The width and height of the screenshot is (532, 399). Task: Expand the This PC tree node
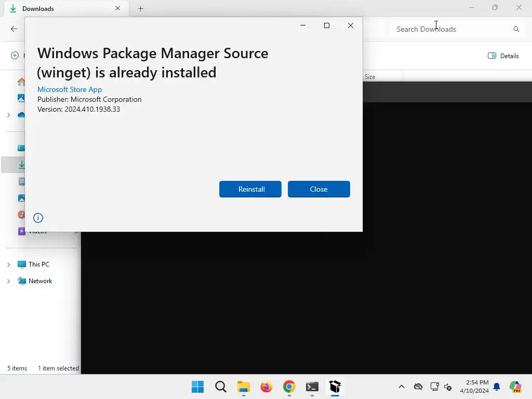[8, 264]
